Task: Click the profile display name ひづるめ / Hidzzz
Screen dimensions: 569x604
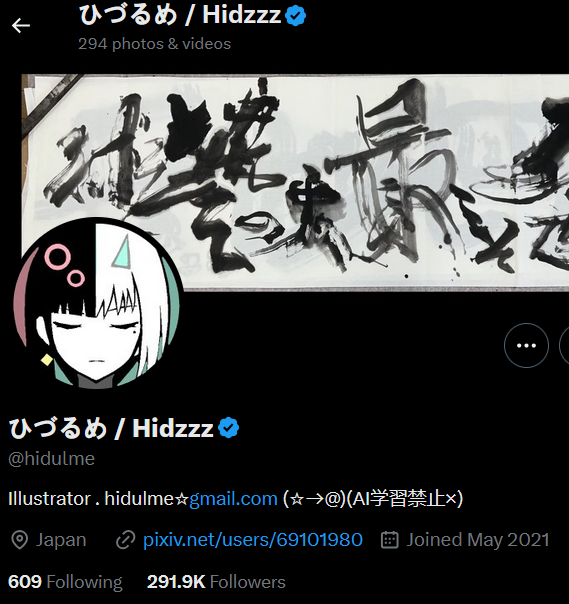Action: [111, 428]
